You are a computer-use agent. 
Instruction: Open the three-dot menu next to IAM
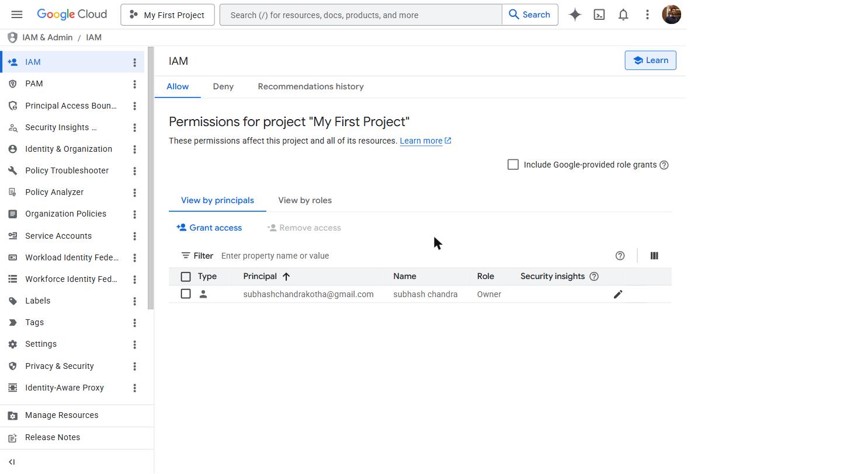point(134,62)
